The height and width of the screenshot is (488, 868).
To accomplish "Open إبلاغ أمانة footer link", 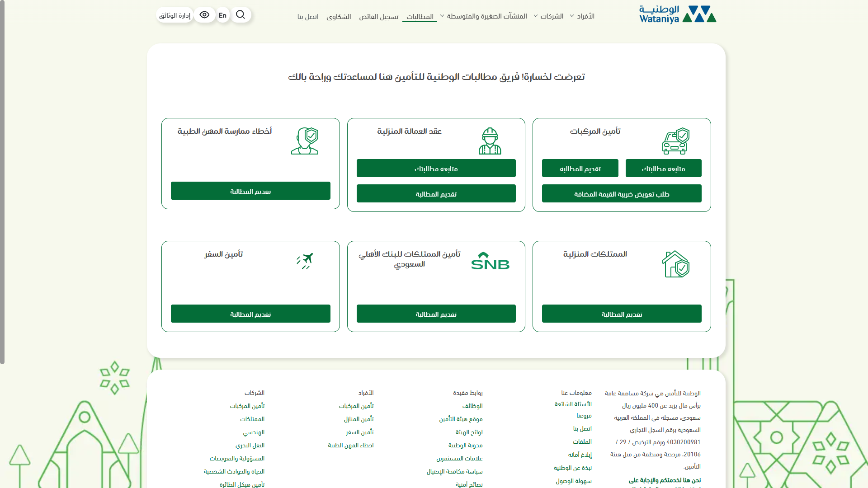I will [x=580, y=455].
